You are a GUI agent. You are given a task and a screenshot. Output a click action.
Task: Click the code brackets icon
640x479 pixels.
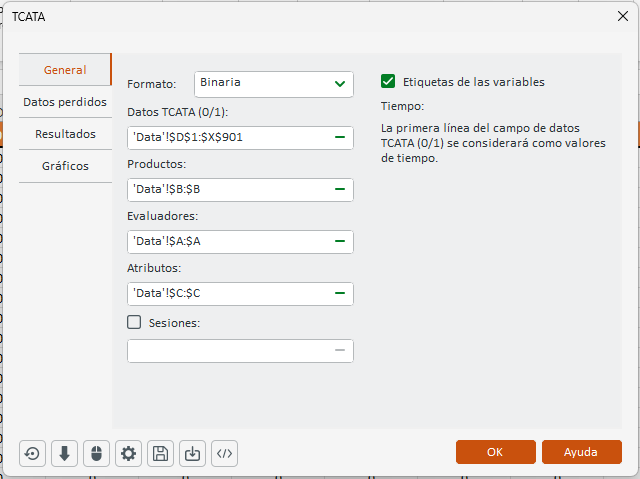[x=224, y=453]
